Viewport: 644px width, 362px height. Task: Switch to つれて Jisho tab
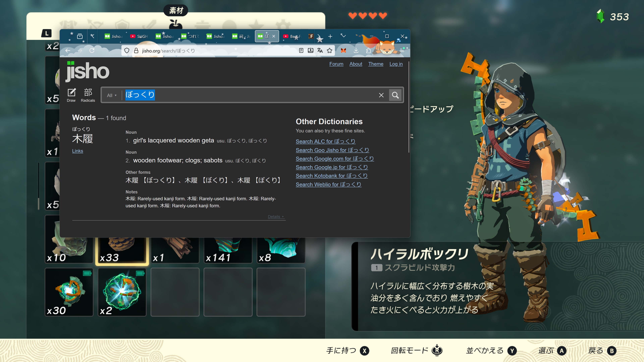(191, 37)
